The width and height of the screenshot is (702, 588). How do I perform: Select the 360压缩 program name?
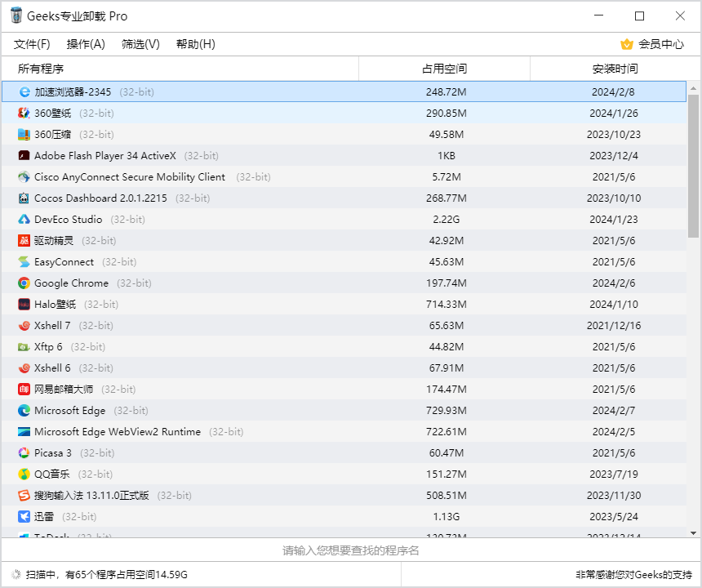[x=53, y=135]
